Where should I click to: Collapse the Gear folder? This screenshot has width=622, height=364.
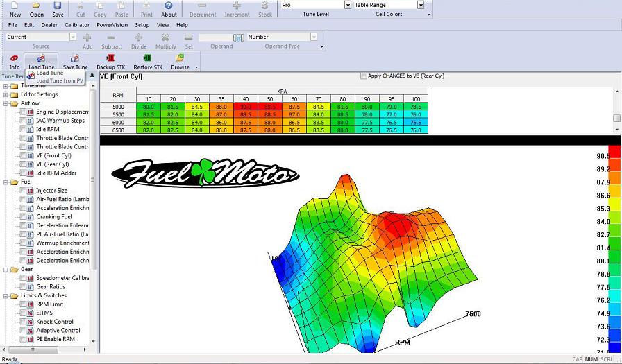tap(6, 270)
